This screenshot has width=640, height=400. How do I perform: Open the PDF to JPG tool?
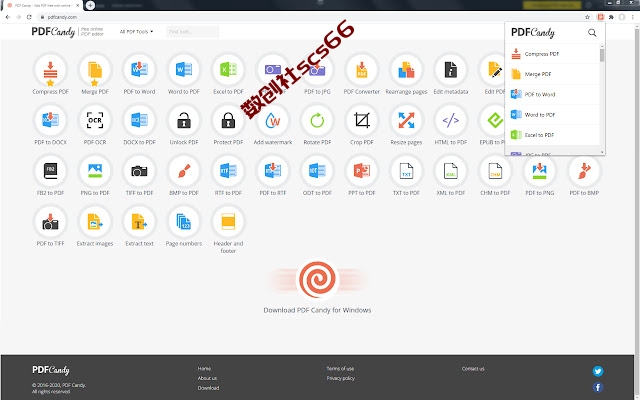[317, 74]
